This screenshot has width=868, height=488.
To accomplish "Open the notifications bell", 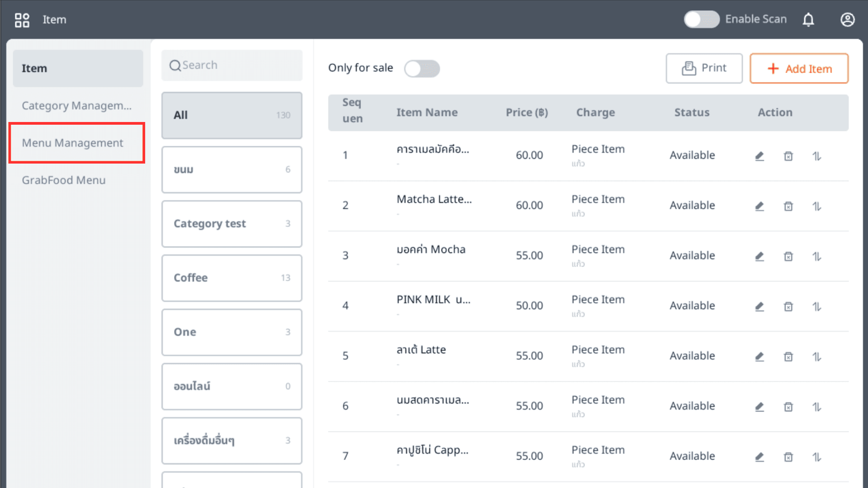I will [x=808, y=20].
